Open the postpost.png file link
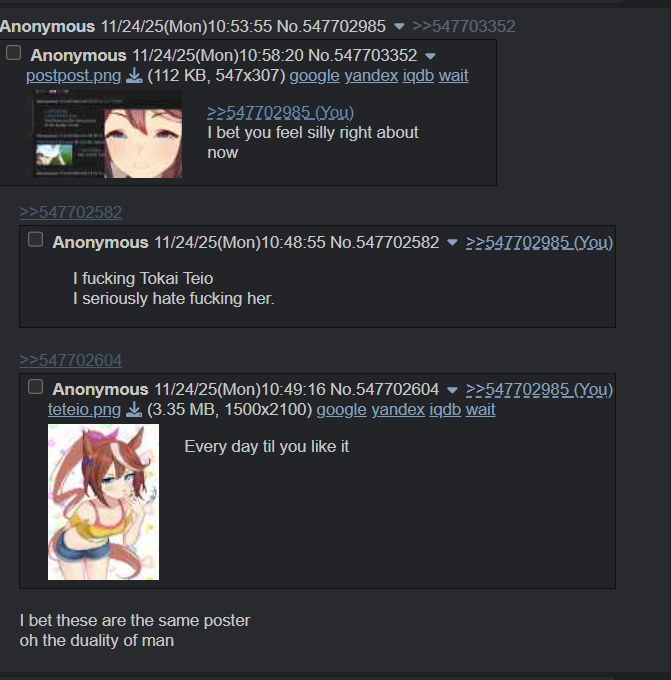Image resolution: width=671 pixels, height=680 pixels. click(x=73, y=76)
